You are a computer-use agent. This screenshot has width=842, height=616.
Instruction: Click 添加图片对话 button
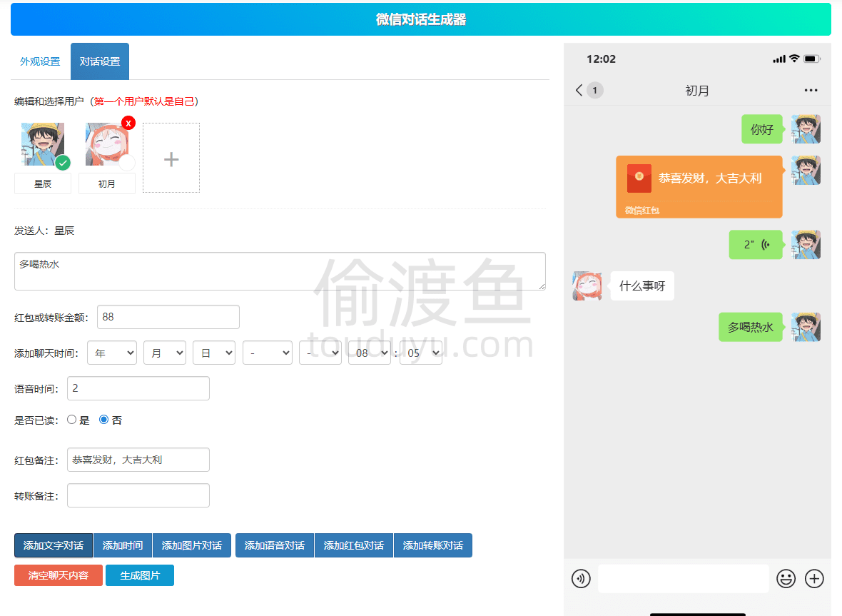[192, 545]
